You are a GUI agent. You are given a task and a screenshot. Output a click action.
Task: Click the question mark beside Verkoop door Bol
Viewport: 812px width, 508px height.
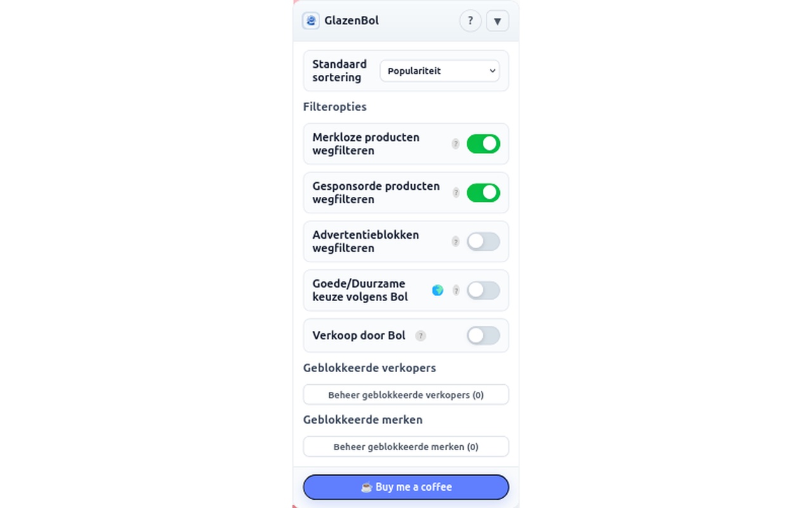click(x=420, y=336)
